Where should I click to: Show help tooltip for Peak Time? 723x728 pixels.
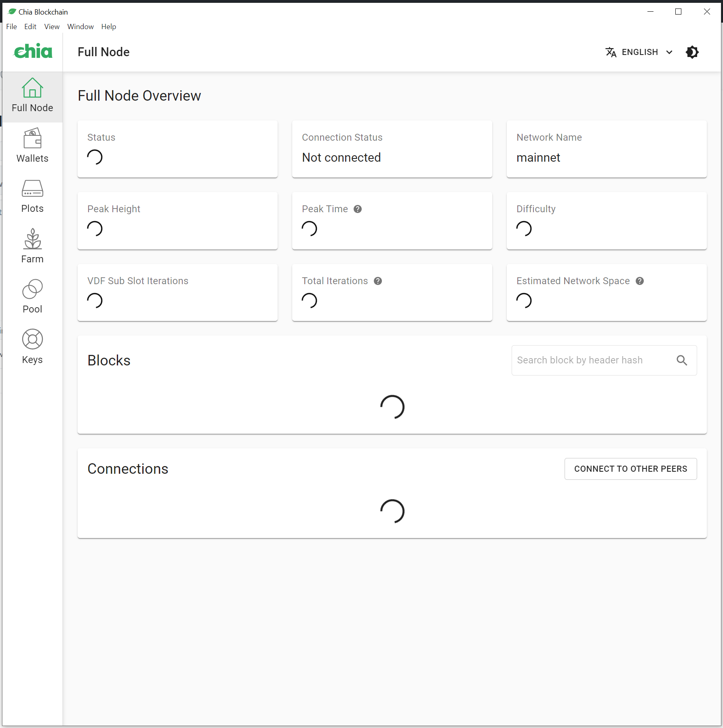click(x=358, y=209)
